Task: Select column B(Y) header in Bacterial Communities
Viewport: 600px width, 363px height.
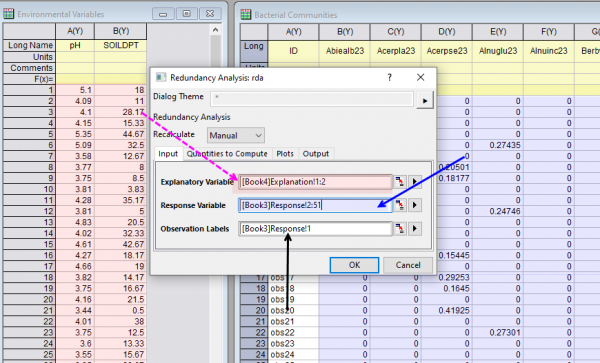Action: [x=345, y=32]
